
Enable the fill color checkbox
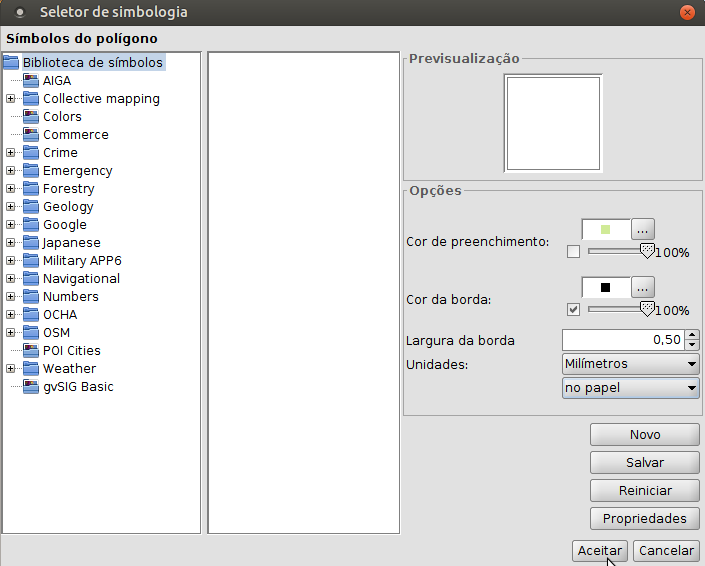coord(573,252)
